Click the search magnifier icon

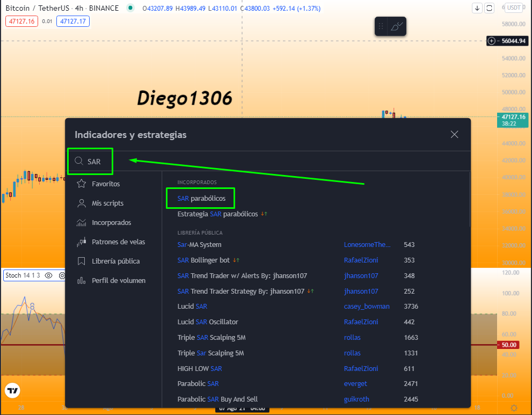(x=79, y=161)
